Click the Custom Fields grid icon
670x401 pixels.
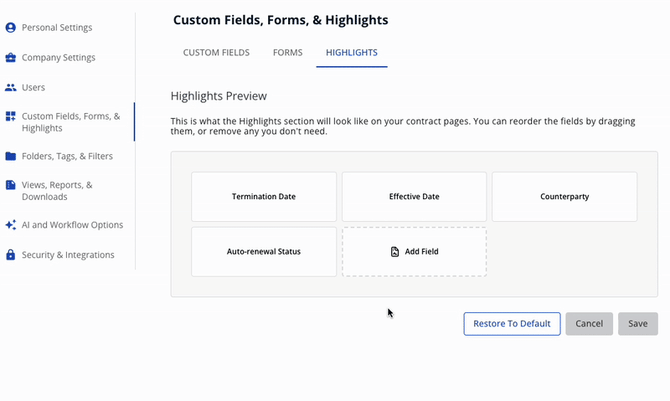click(11, 117)
